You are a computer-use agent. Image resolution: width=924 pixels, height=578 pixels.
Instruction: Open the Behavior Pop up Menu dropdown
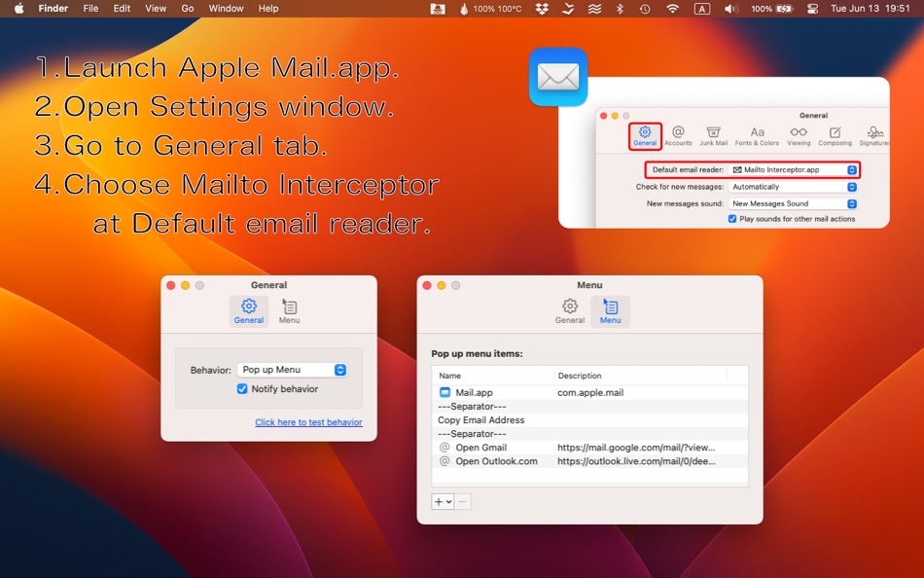coord(293,370)
